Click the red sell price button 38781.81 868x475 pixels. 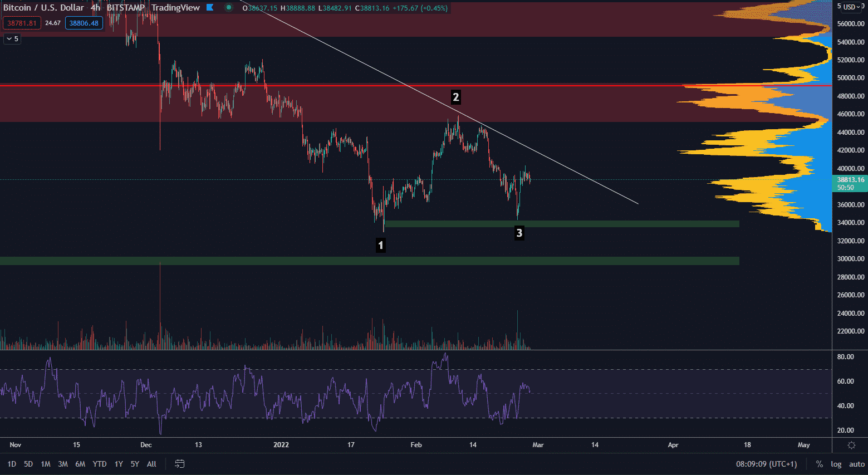[22, 23]
